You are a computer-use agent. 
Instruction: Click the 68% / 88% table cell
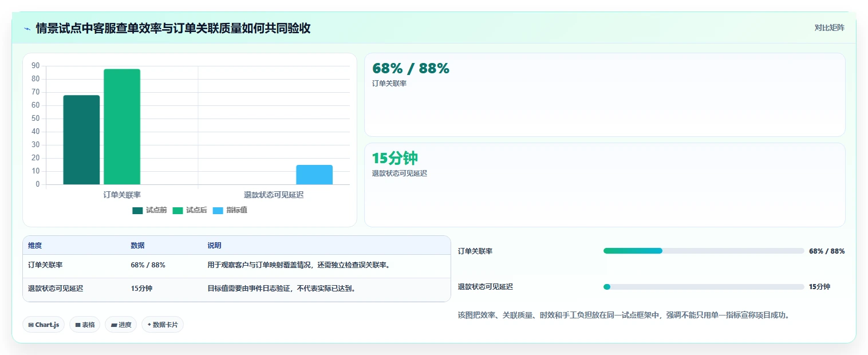pos(148,265)
